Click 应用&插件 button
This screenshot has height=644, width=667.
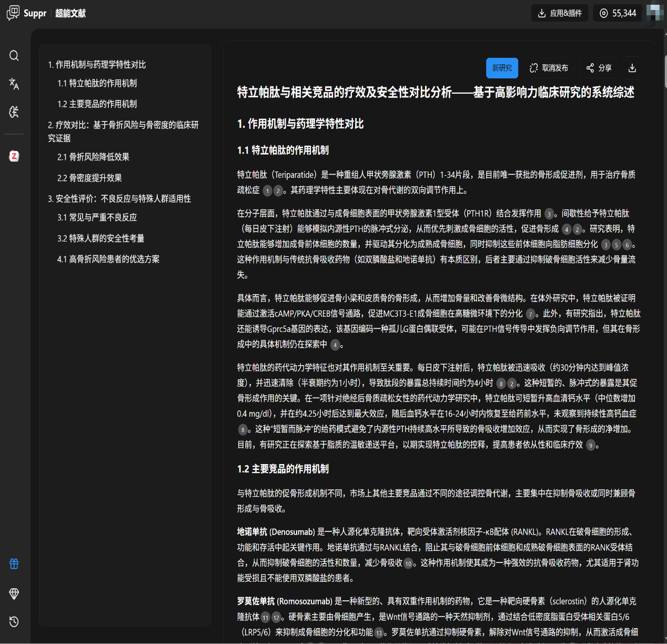point(560,13)
